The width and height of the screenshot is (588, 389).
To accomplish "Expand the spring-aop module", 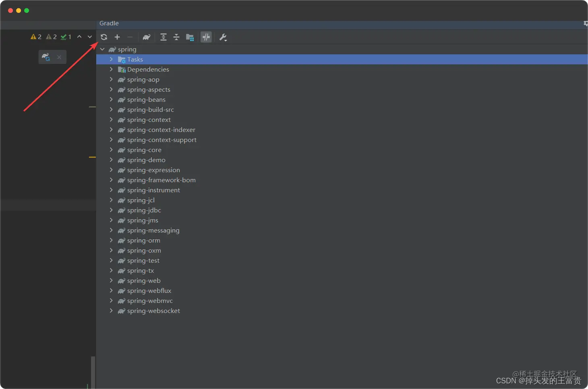I will tap(112, 79).
